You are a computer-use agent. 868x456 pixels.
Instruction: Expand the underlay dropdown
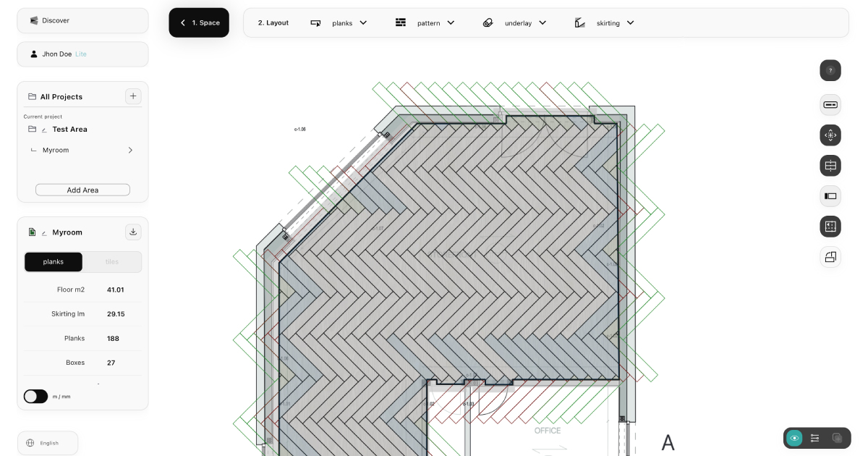(514, 23)
